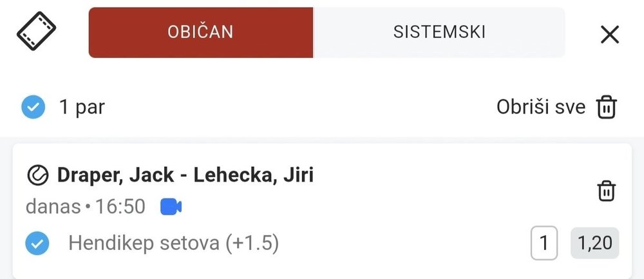Viewport: 644px width, 279px height.
Task: Click the tennis ball sport icon
Action: point(38,175)
